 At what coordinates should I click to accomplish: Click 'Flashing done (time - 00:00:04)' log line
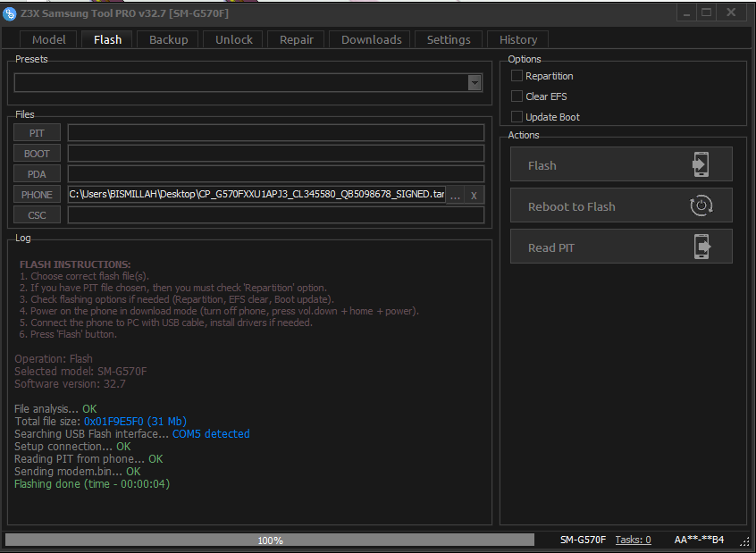point(92,484)
